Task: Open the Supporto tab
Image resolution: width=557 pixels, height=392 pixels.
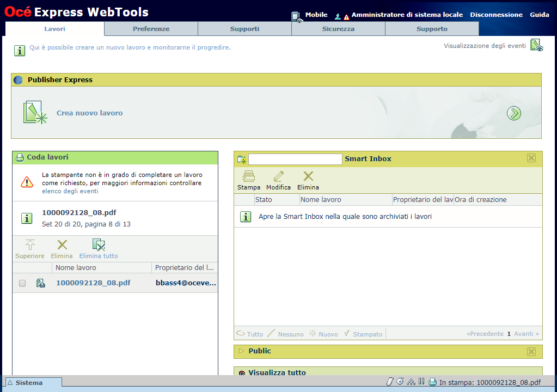Action: pos(432,29)
